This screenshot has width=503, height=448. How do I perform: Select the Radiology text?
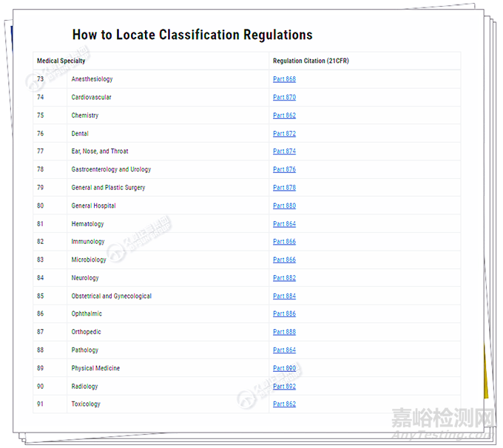84,387
